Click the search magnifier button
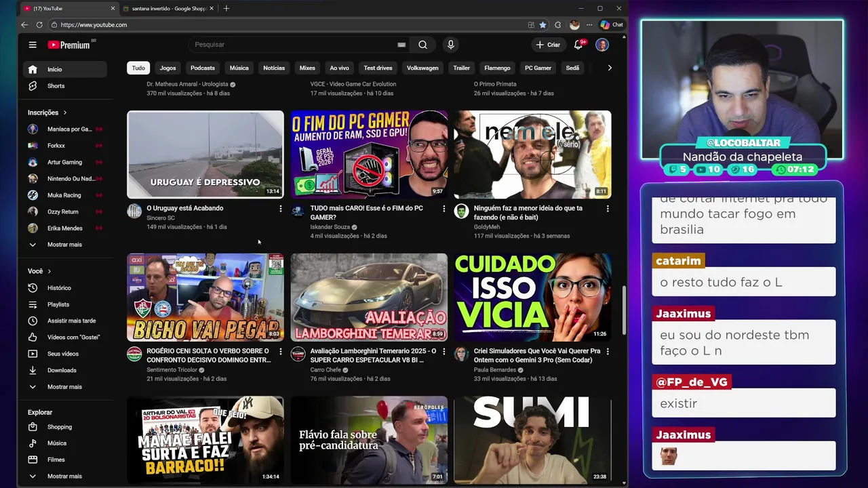This screenshot has width=868, height=488. (422, 45)
